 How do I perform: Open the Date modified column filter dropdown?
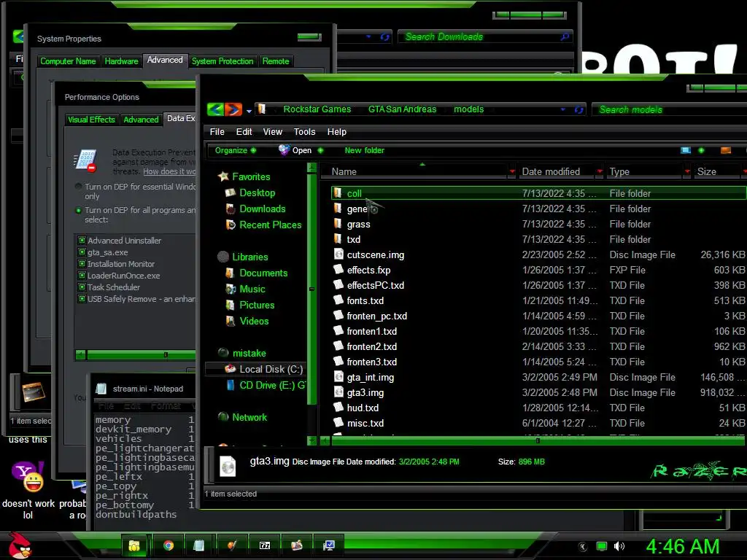click(600, 171)
